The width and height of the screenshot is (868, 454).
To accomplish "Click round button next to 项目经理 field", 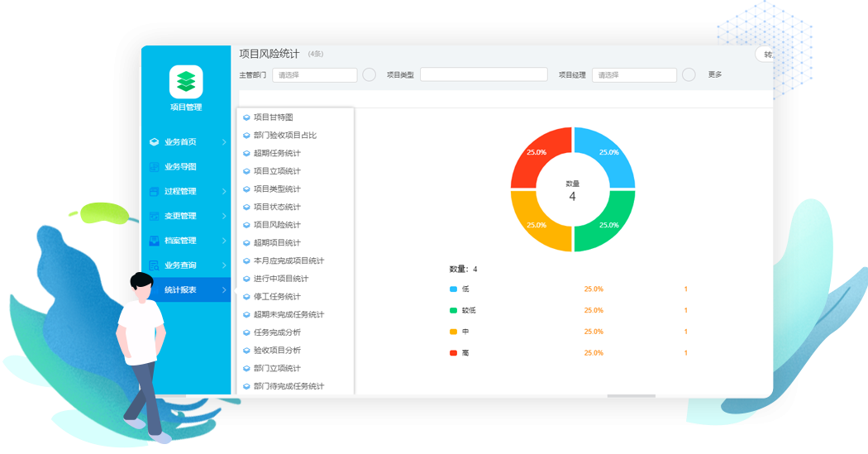I will point(689,75).
